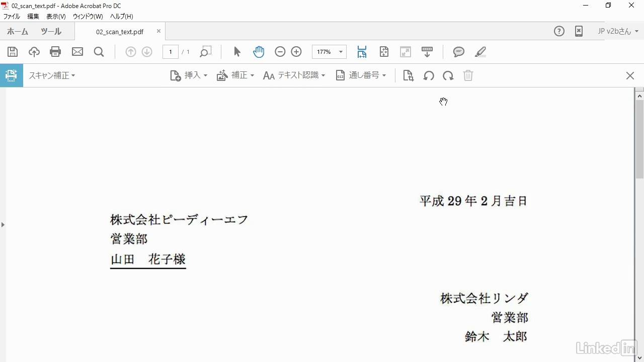
Task: Click the search magnifier icon
Action: coord(99,52)
